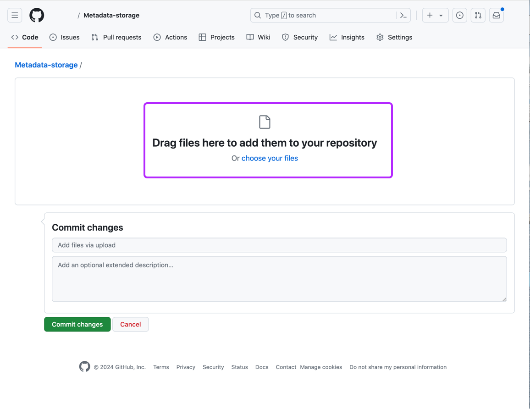Focus the commit message input field
The width and height of the screenshot is (530, 420).
[279, 245]
